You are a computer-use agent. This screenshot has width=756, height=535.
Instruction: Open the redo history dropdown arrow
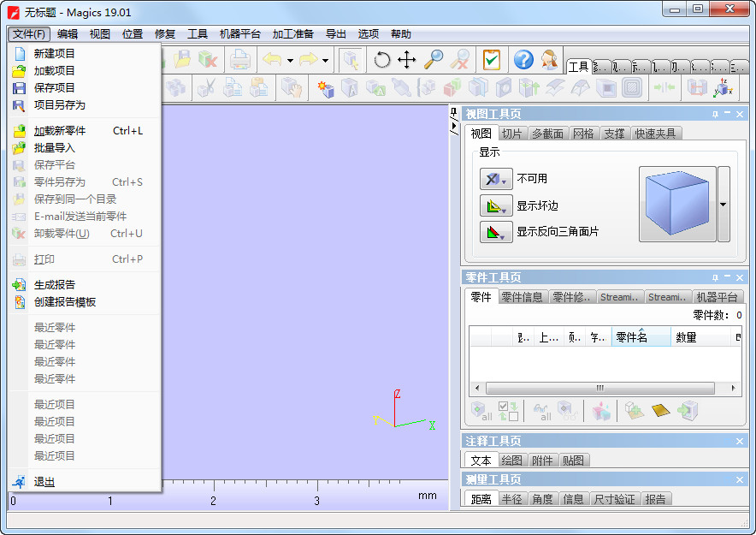(x=326, y=60)
